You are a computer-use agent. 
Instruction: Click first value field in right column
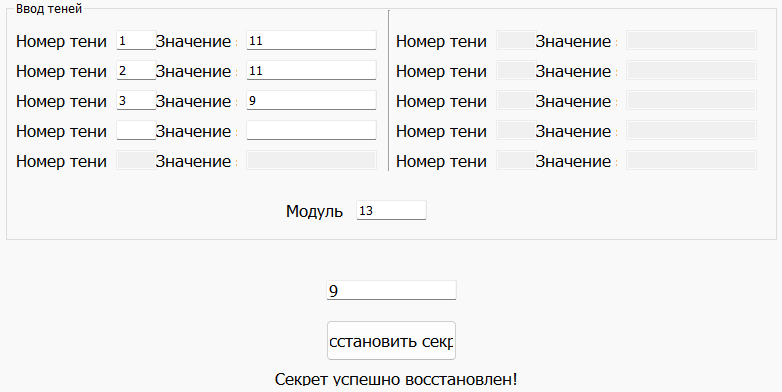[691, 40]
